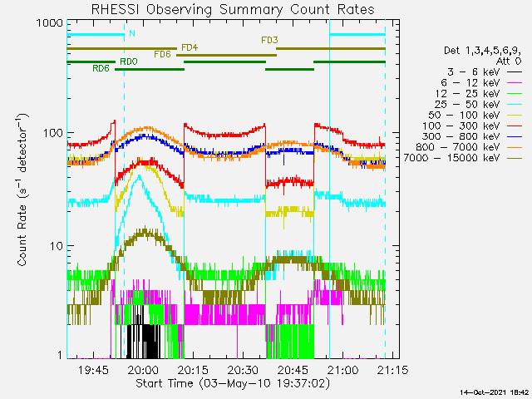Click the 14-Oct-2021 18:42 timestamp

tap(493, 392)
